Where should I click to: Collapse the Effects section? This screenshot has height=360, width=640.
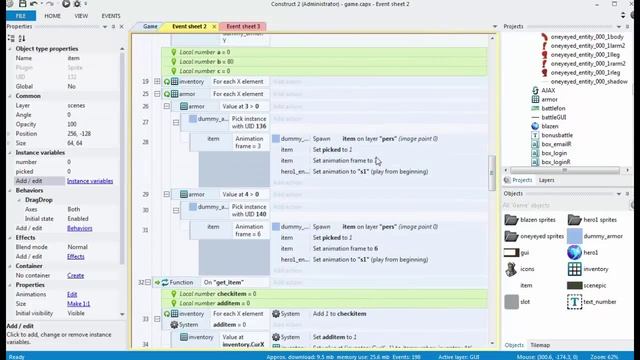(x=10, y=238)
